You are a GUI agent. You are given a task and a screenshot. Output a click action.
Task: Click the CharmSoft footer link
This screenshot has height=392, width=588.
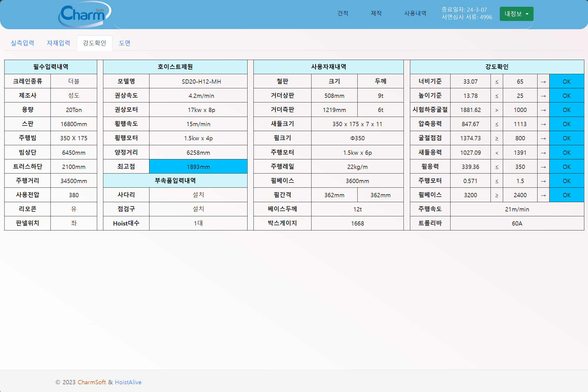[92, 382]
